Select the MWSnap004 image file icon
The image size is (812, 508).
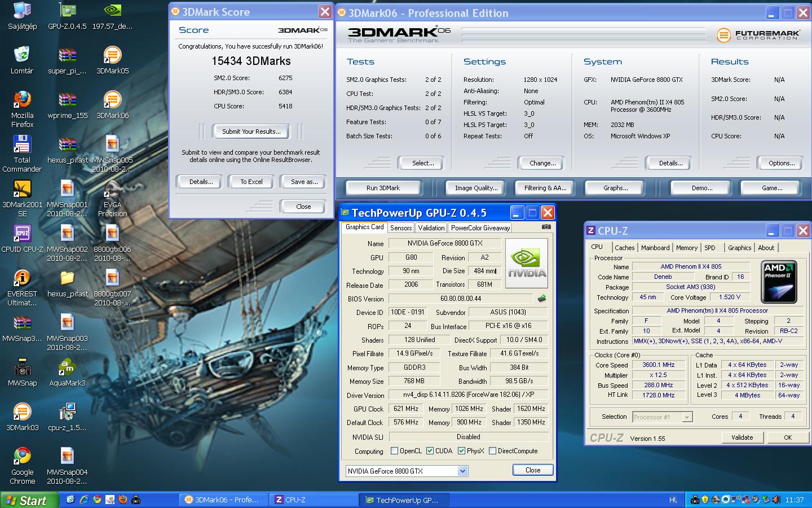coord(67,466)
